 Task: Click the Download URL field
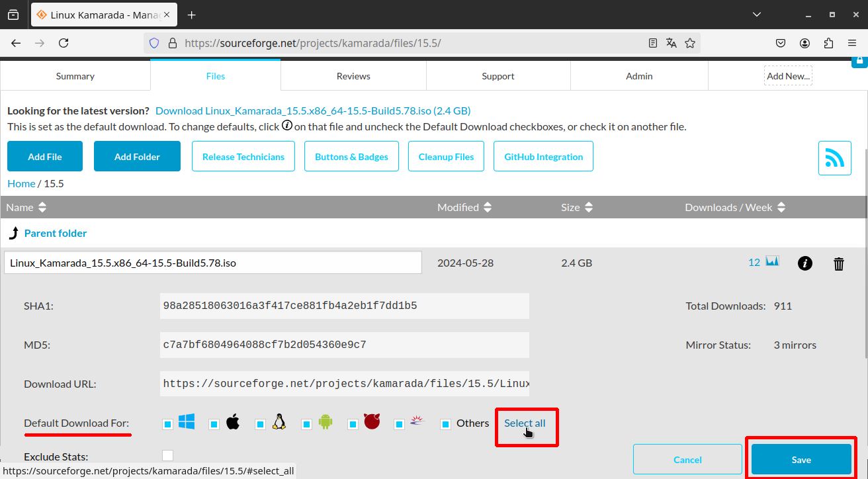345,384
